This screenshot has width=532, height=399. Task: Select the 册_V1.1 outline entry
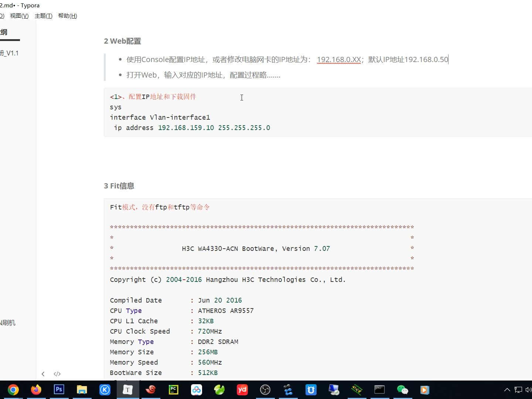point(10,53)
